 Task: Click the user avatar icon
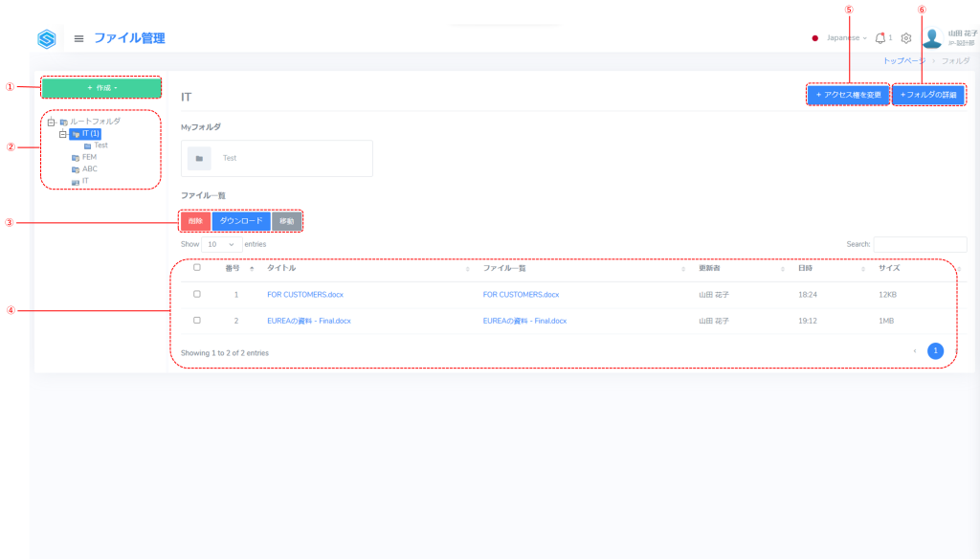[931, 39]
